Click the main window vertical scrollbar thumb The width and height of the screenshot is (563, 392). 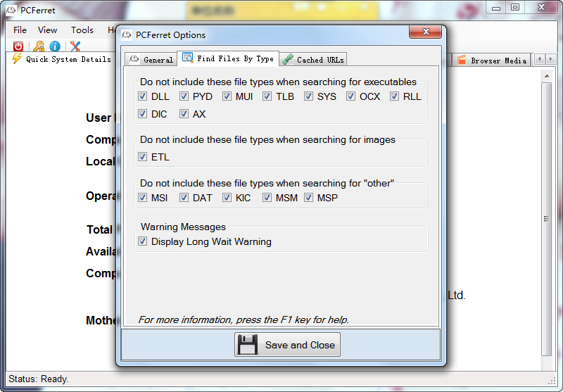click(x=547, y=219)
